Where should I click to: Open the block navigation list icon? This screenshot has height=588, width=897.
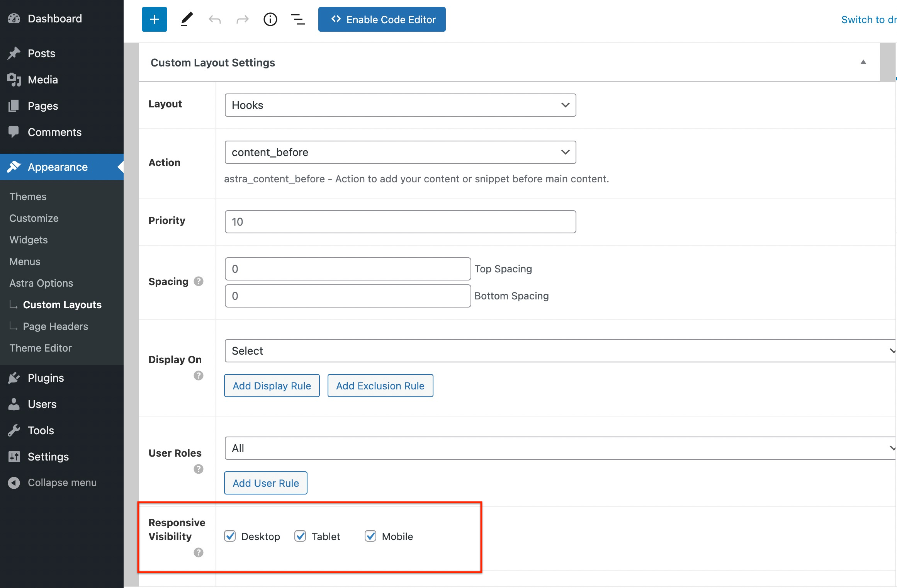pos(298,19)
